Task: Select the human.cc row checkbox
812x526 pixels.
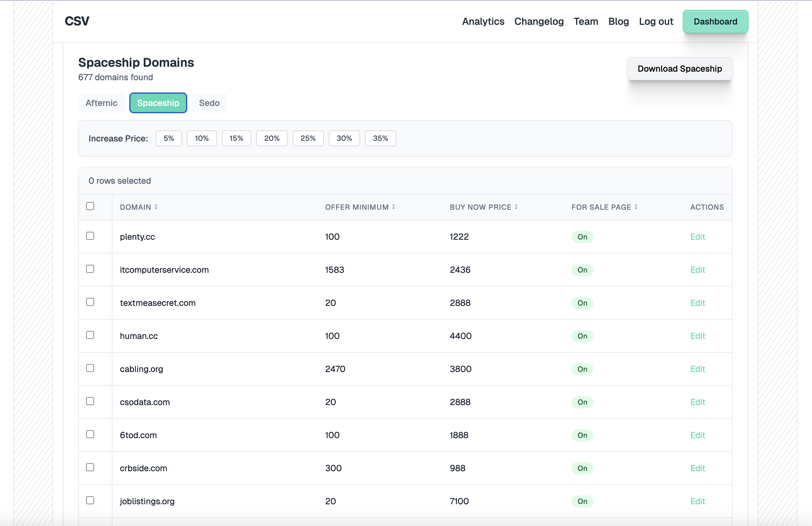Action: pos(90,335)
